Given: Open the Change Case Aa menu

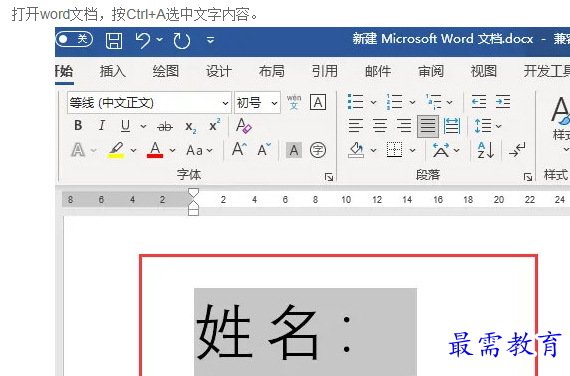Looking at the screenshot, I should pos(199,150).
